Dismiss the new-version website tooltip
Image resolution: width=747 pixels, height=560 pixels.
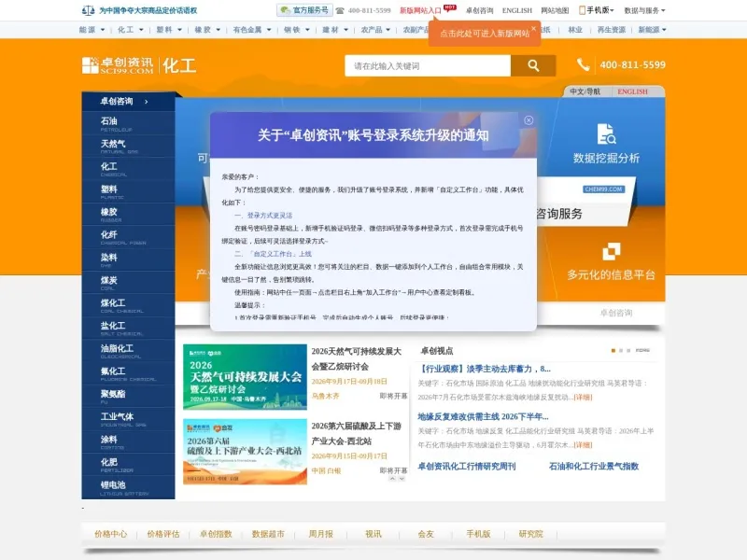[533, 29]
